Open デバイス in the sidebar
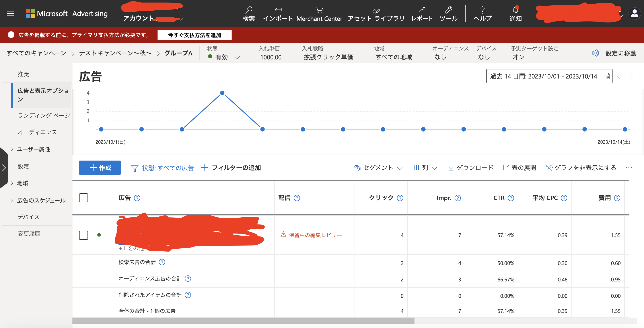This screenshot has height=328, width=644. point(29,217)
